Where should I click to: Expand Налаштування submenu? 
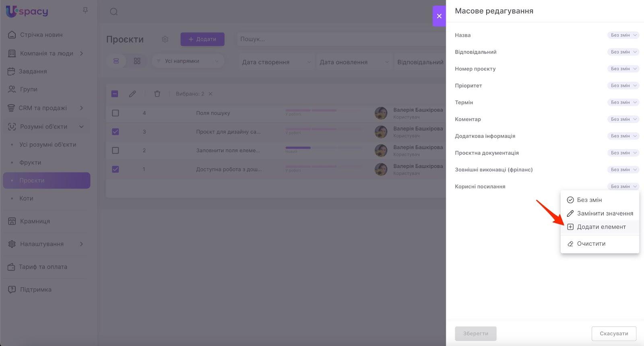(82, 244)
